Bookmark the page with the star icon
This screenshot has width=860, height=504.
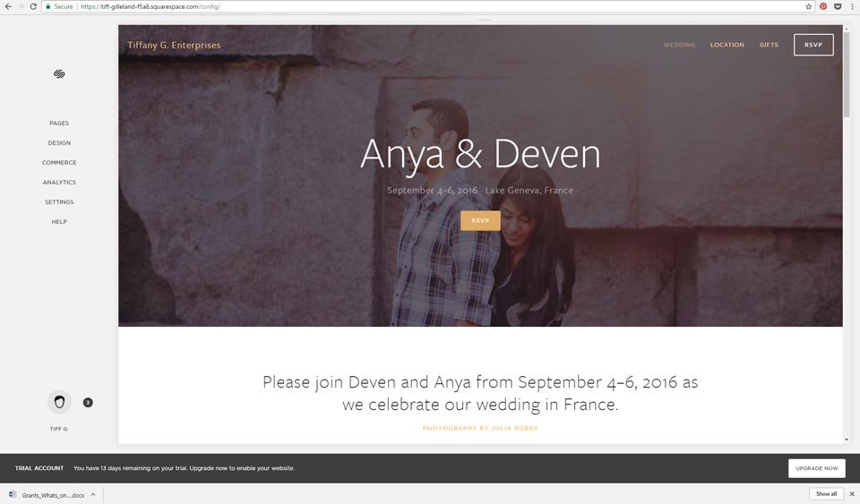[x=808, y=6]
